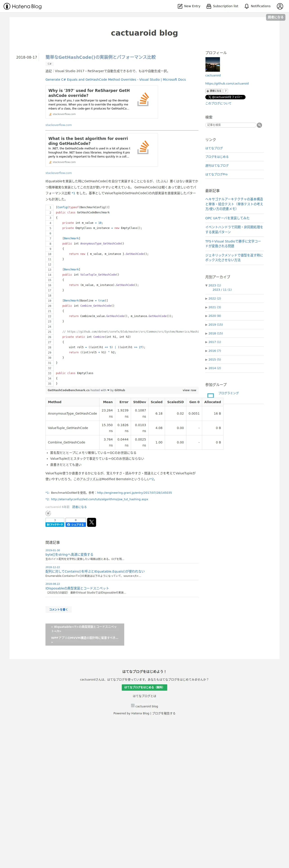289x868 pixels.
Task: Click the sidebar 読者になる subscribe button
Action: [x=214, y=91]
